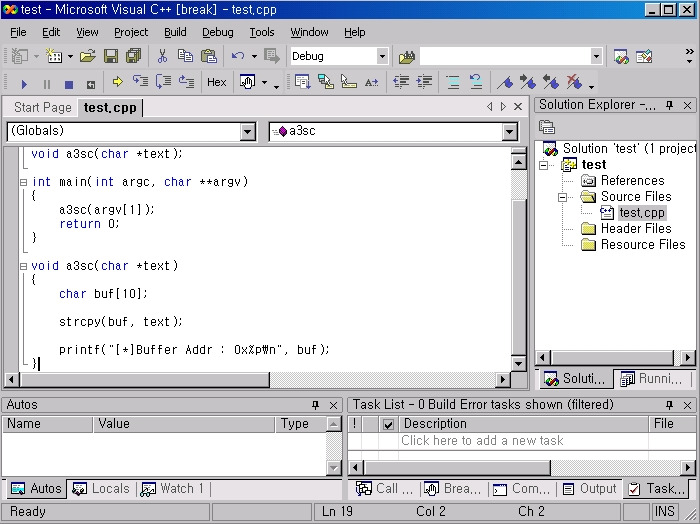Open the Build menu

175,32
